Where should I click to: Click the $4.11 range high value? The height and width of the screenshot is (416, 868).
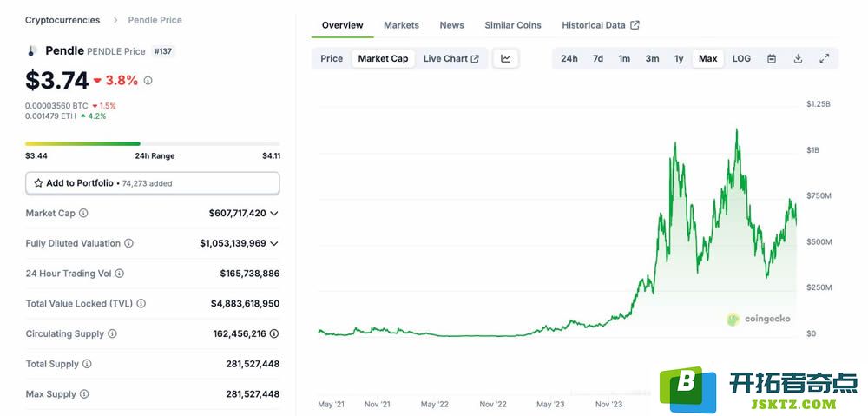[x=271, y=155]
